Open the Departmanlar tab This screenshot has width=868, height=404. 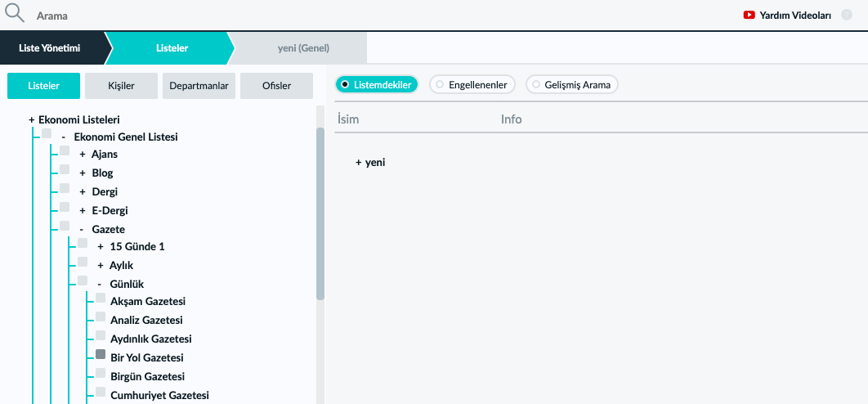(199, 86)
